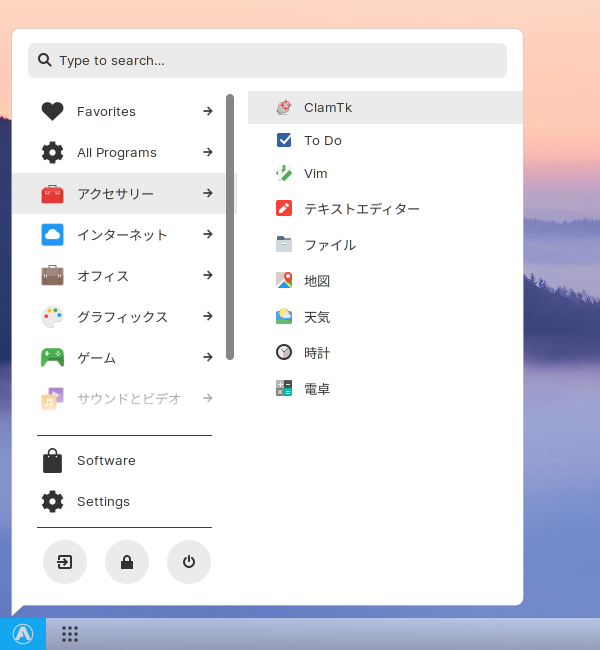Expand the All Programs arrow
The image size is (600, 650).
coord(208,152)
